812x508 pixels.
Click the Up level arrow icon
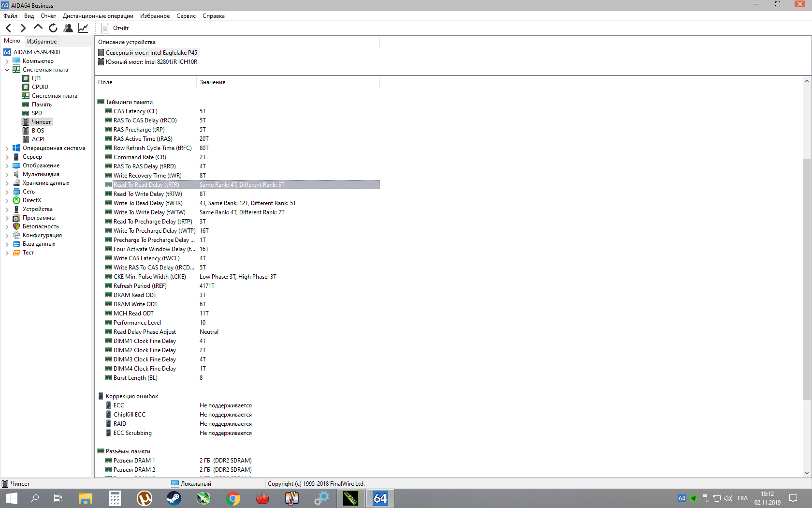[x=38, y=27]
